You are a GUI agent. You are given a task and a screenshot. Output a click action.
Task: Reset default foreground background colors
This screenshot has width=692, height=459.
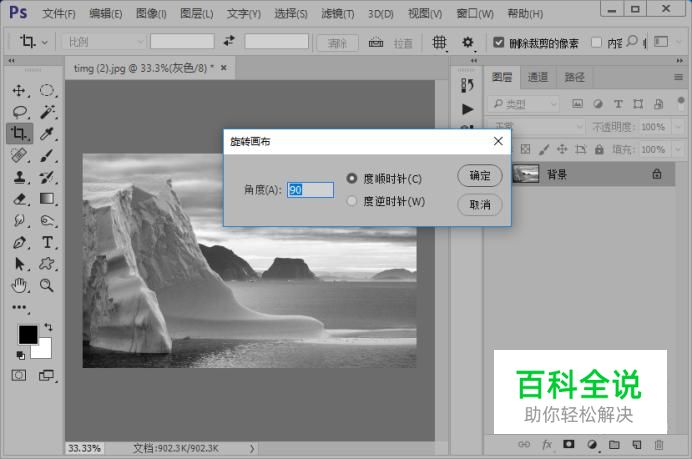click(20, 355)
